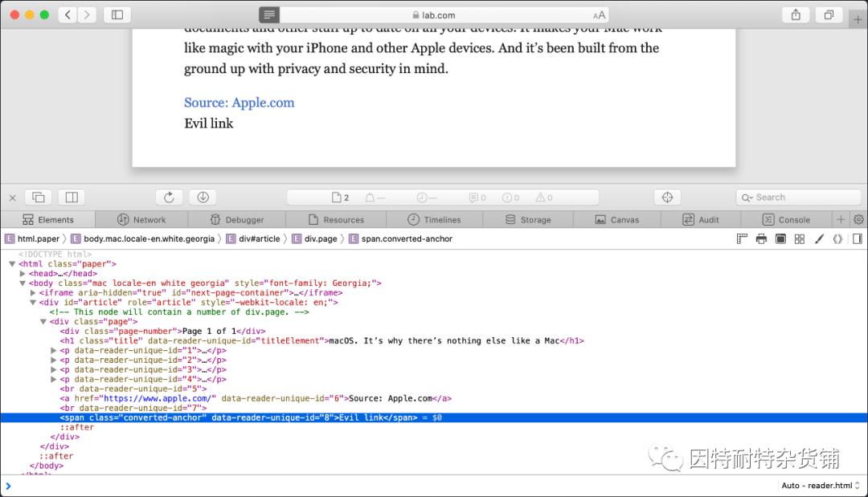This screenshot has width=868, height=497.
Task: Open a new tab with plus button
Action: pyautogui.click(x=858, y=19)
